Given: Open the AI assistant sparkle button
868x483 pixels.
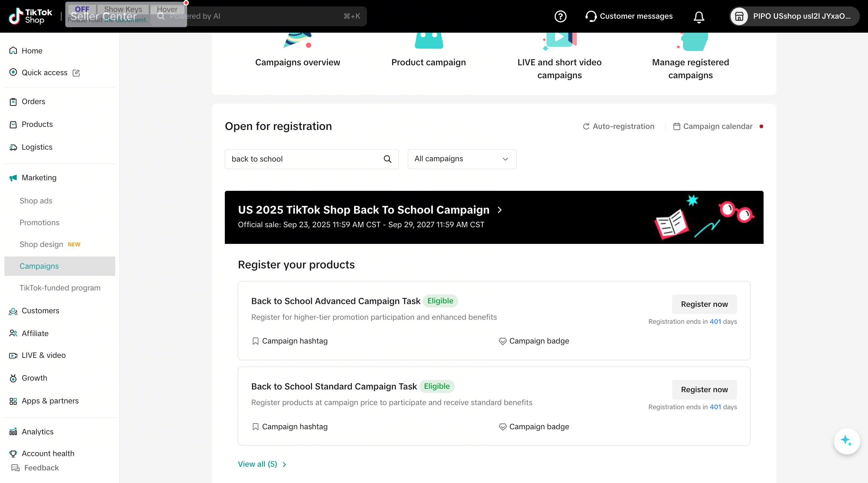Looking at the screenshot, I should pyautogui.click(x=846, y=441).
